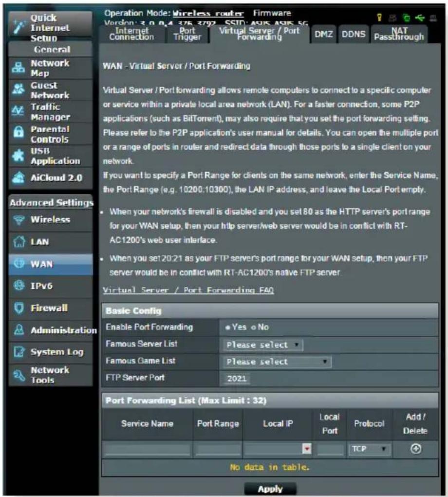The height and width of the screenshot is (497, 448).
Task: Open IPv6 globe icon in sidebar
Action: point(19,285)
